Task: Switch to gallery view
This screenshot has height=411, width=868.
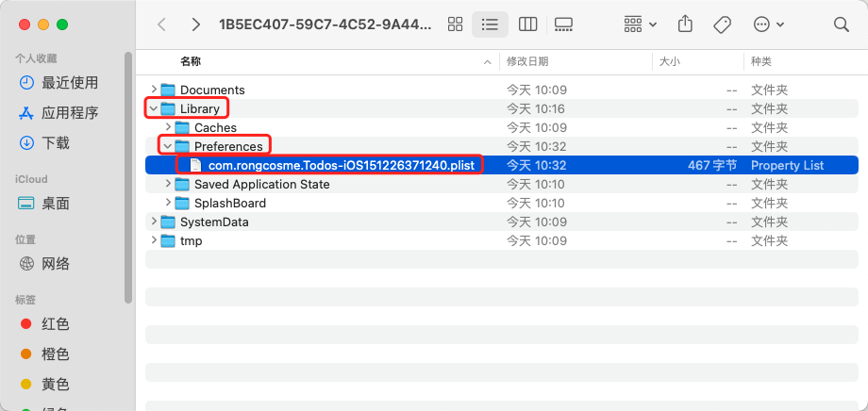Action: pyautogui.click(x=563, y=25)
